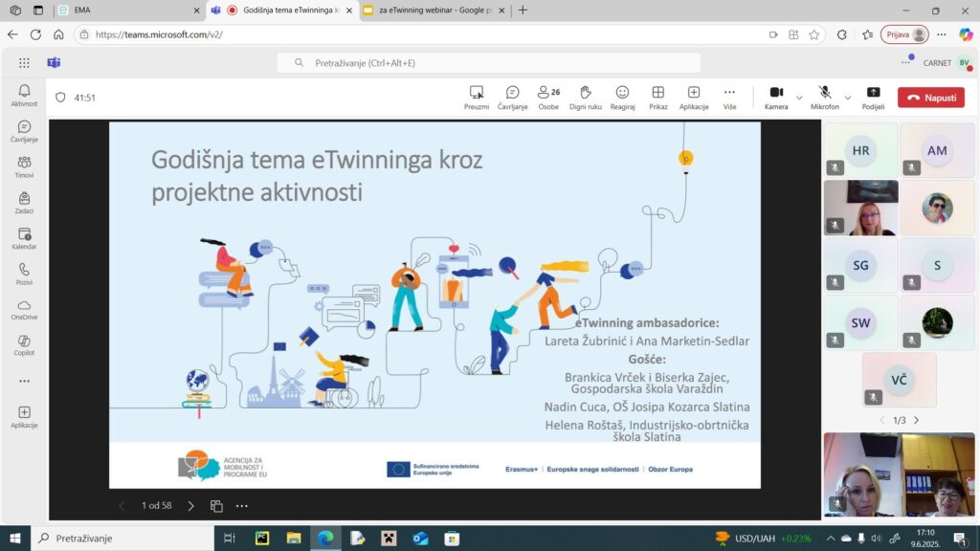Open File Explorer from taskbar
The width and height of the screenshot is (980, 551).
(293, 538)
